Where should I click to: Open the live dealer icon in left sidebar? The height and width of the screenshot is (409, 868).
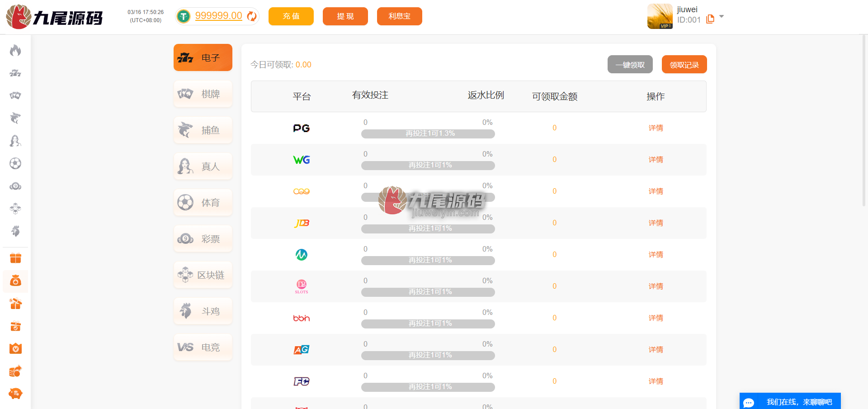click(15, 141)
